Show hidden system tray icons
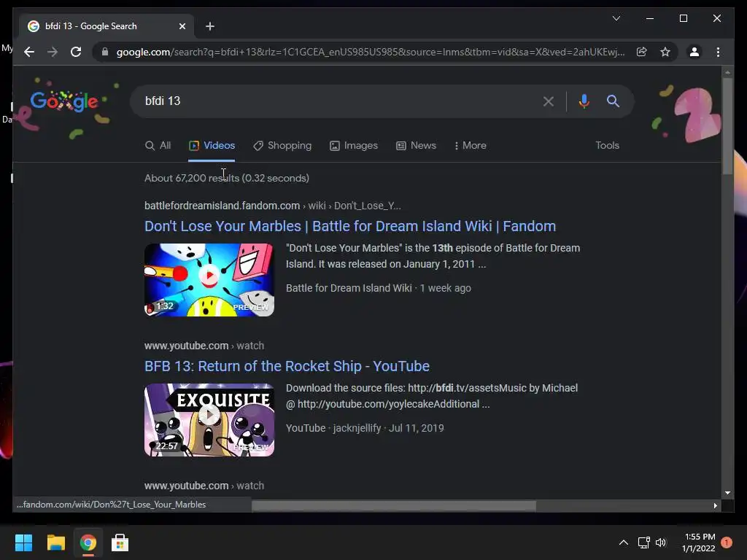The width and height of the screenshot is (747, 560). point(624,542)
